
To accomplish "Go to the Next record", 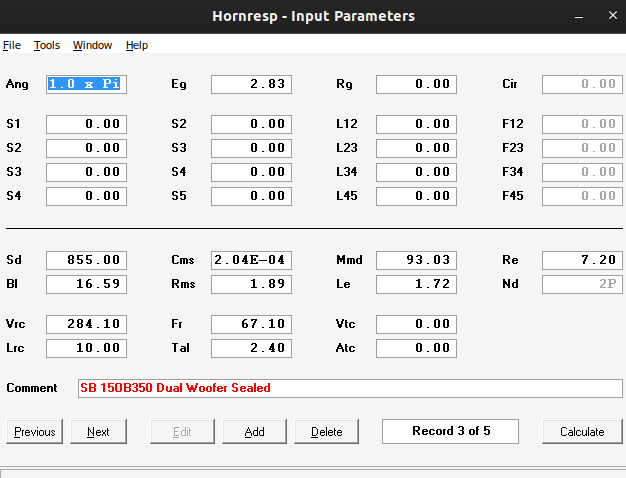I will (98, 431).
